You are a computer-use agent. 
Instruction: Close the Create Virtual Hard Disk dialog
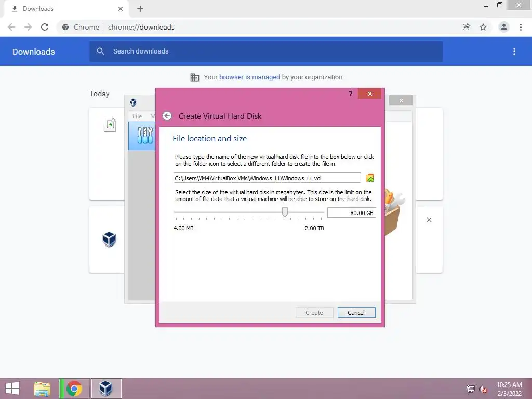pyautogui.click(x=369, y=94)
